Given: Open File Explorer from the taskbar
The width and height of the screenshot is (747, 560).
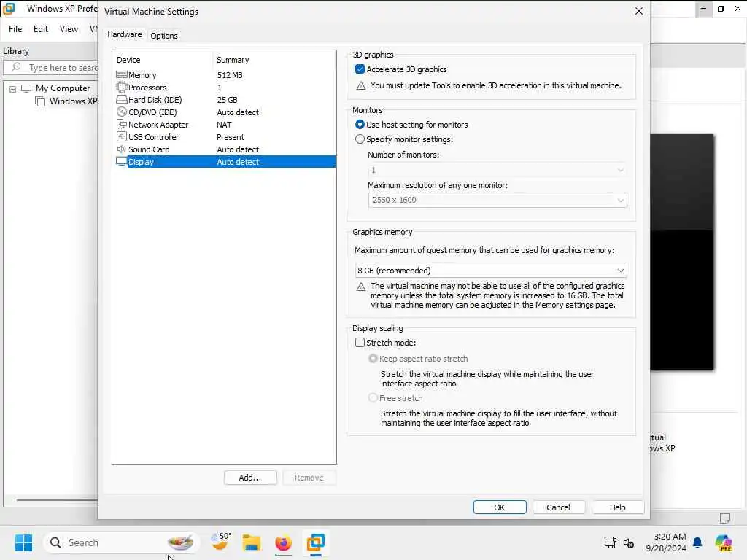Looking at the screenshot, I should point(251,542).
